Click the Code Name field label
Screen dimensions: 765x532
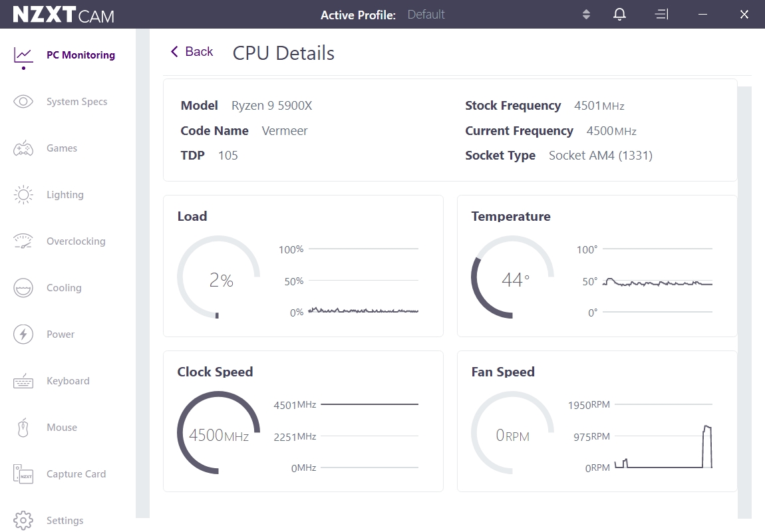(x=215, y=131)
